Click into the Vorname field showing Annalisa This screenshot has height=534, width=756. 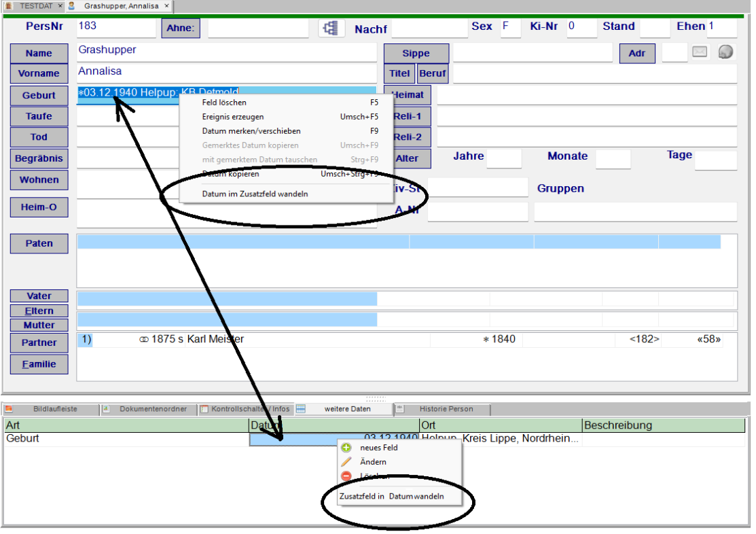pos(226,72)
